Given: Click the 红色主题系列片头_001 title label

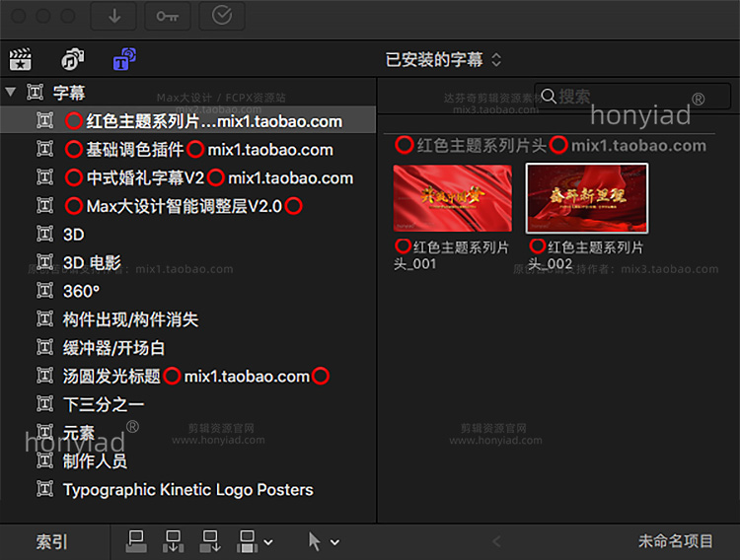Looking at the screenshot, I should coord(452,254).
